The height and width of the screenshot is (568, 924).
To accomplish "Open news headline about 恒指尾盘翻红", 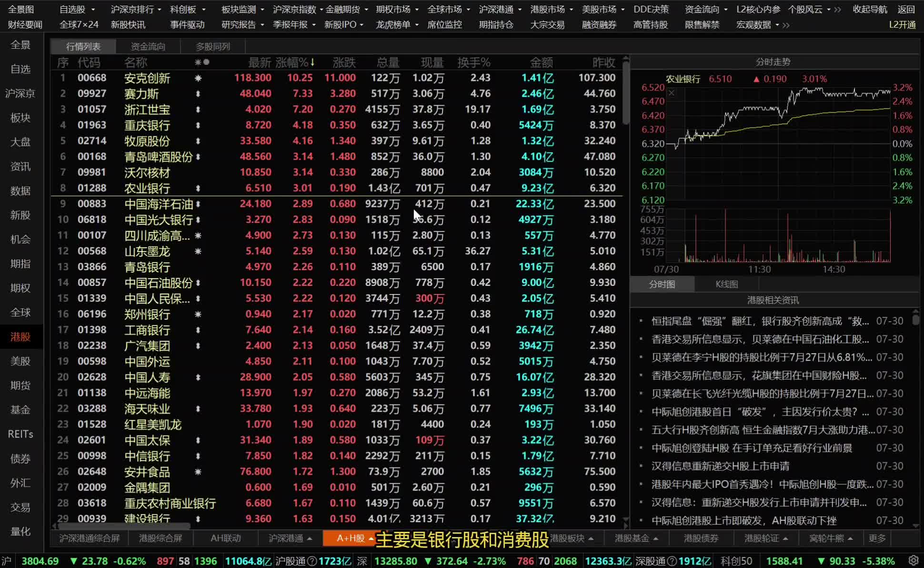I will click(760, 321).
